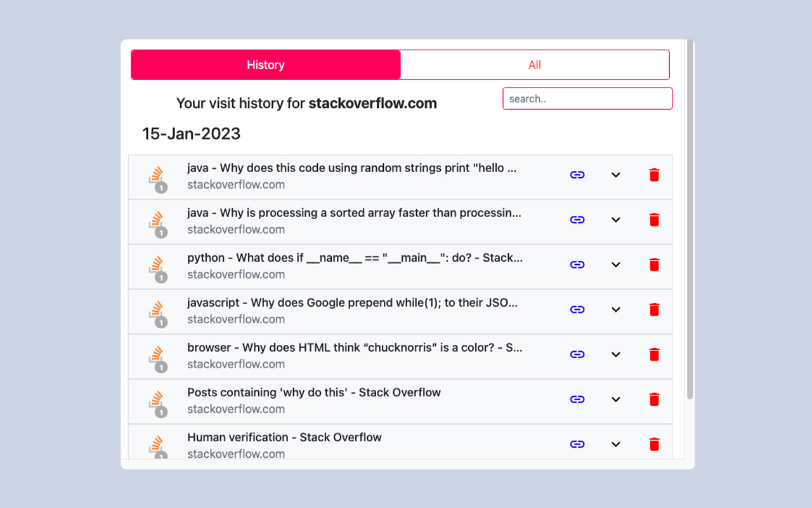Open link for 'processing a sorted array' entry
Viewport: 812px width, 508px height.
pyautogui.click(x=577, y=220)
